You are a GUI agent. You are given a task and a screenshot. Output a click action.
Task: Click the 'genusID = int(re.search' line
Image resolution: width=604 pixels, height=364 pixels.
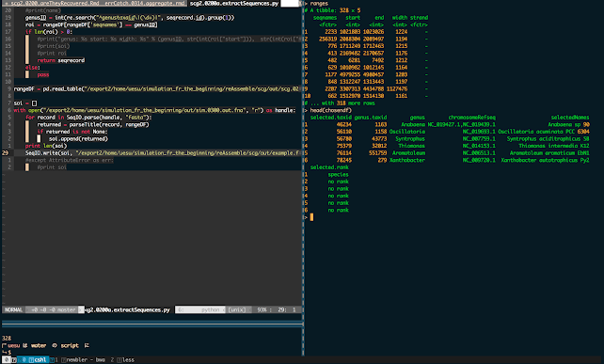[x=130, y=18]
